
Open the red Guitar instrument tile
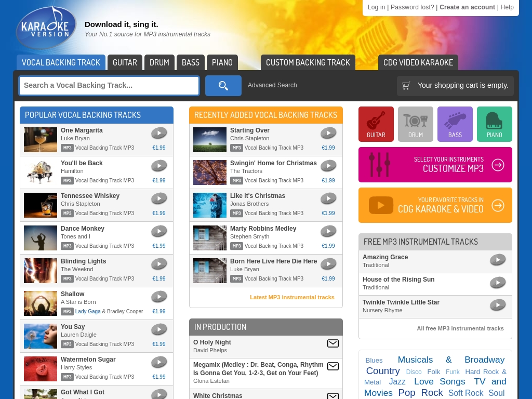point(376,124)
